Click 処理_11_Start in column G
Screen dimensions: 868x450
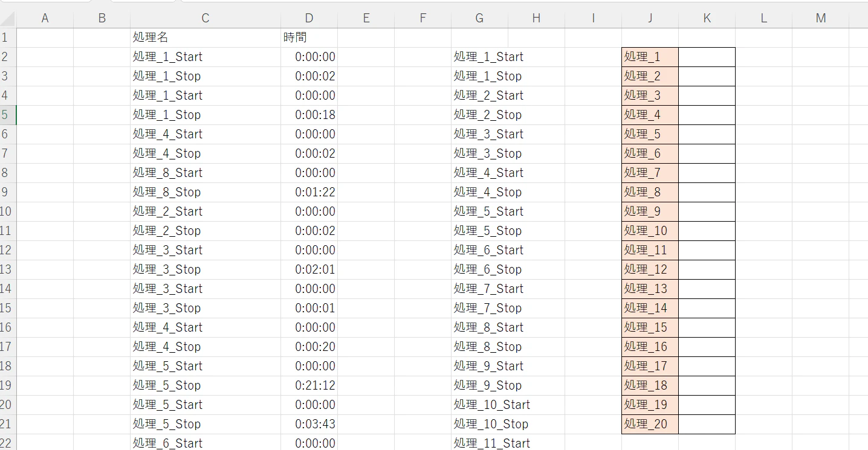click(x=491, y=443)
